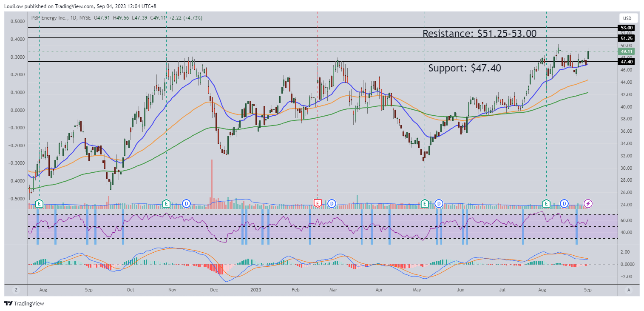Click the red earnings E marker in February
Image resolution: width=644 pixels, height=311 pixels.
point(317,203)
